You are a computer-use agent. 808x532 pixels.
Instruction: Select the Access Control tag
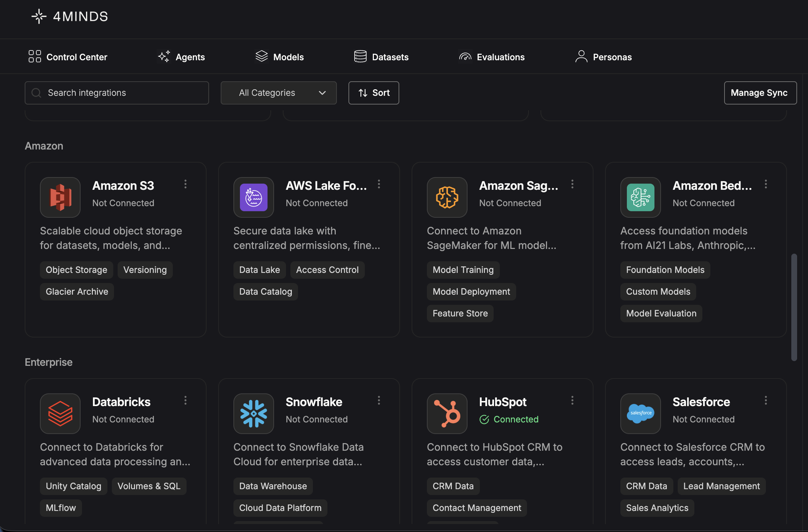click(x=327, y=270)
